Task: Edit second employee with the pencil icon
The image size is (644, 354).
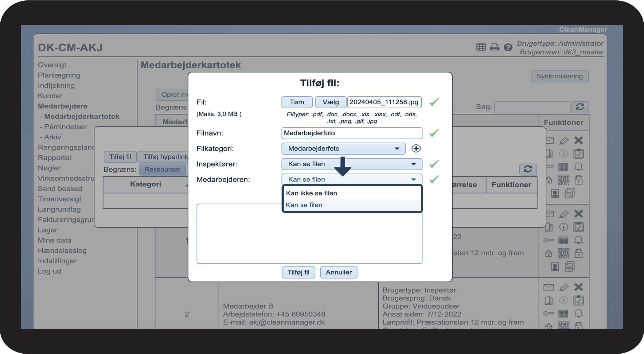Action: click(563, 214)
